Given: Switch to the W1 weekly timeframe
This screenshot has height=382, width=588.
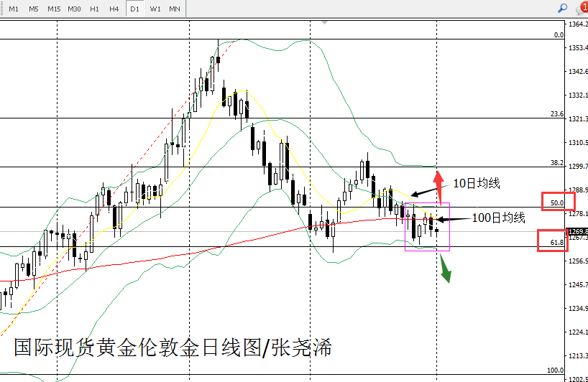Looking at the screenshot, I should pos(155,9).
